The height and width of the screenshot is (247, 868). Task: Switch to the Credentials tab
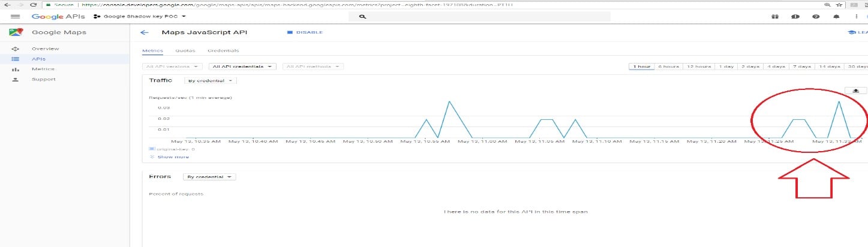pos(223,51)
